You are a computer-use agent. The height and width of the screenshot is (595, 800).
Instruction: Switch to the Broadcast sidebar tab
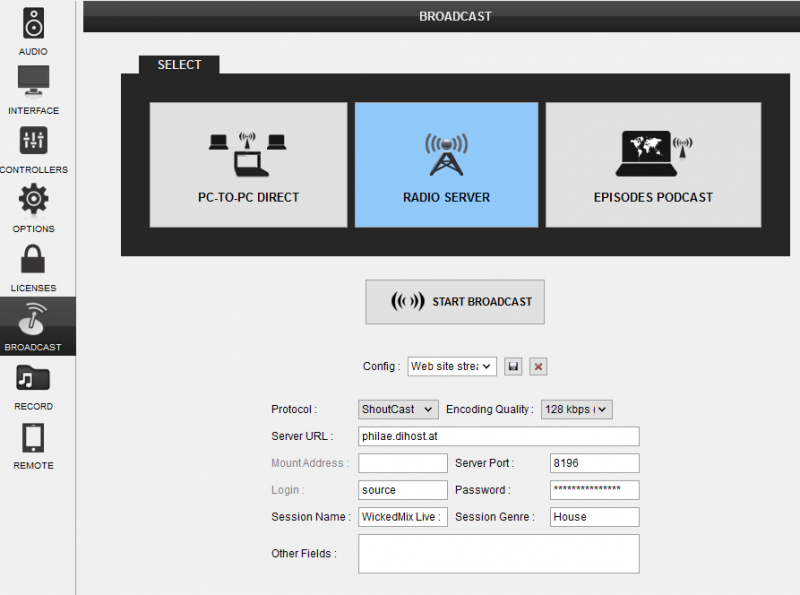pyautogui.click(x=34, y=326)
